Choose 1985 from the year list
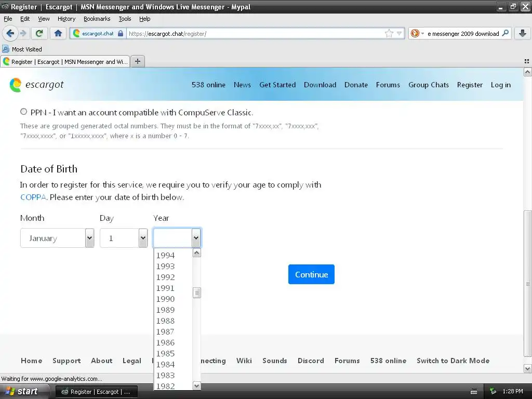 pyautogui.click(x=173, y=353)
